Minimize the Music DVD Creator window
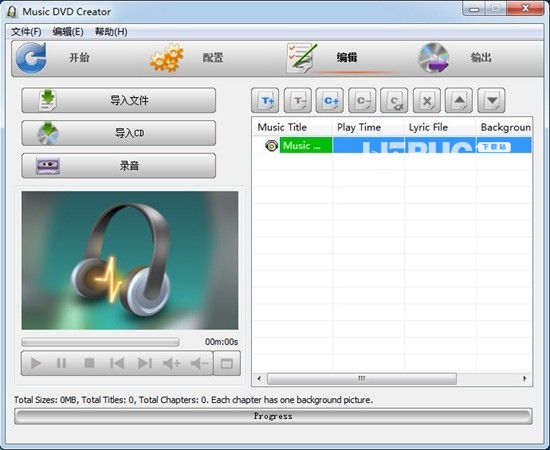 [x=474, y=9]
